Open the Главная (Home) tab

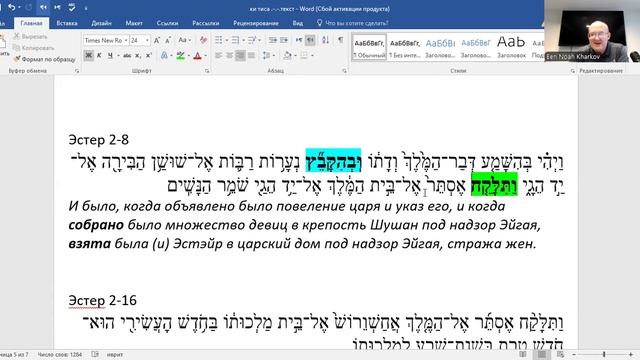pos(31,23)
